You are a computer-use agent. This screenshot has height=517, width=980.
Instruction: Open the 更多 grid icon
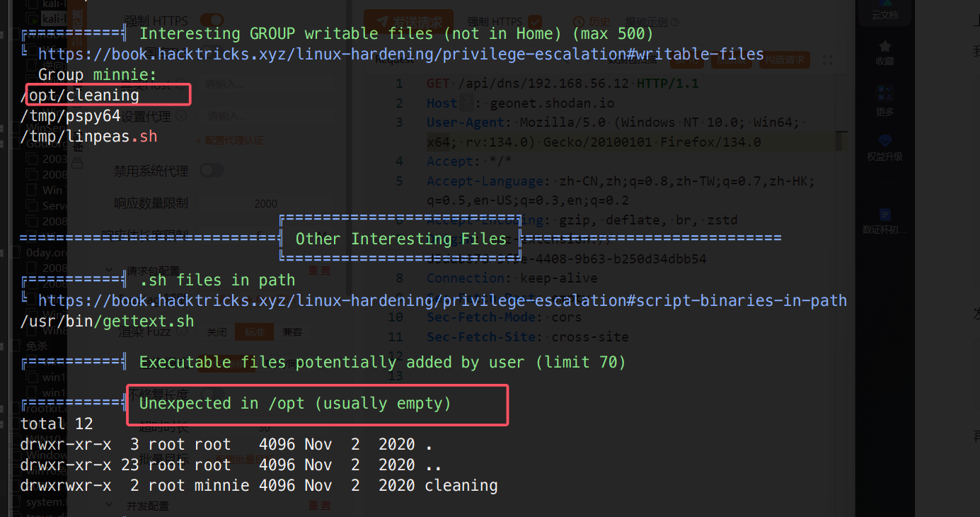(884, 94)
